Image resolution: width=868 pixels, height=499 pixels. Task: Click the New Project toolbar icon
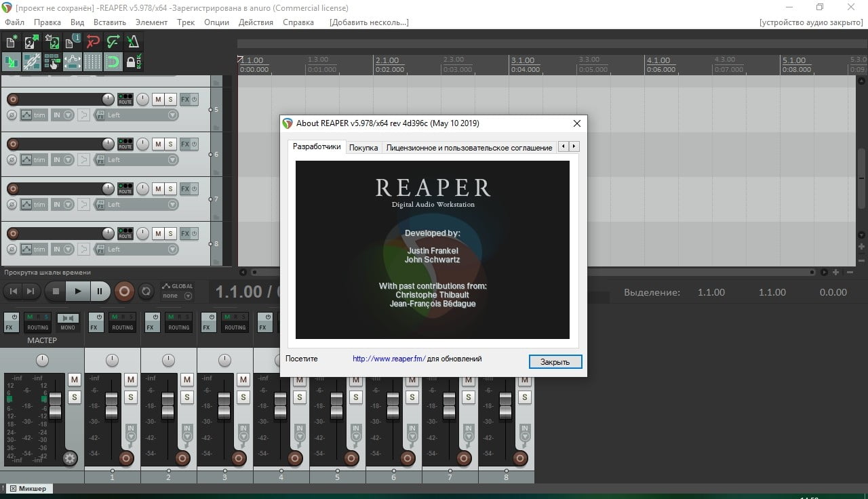click(x=12, y=41)
